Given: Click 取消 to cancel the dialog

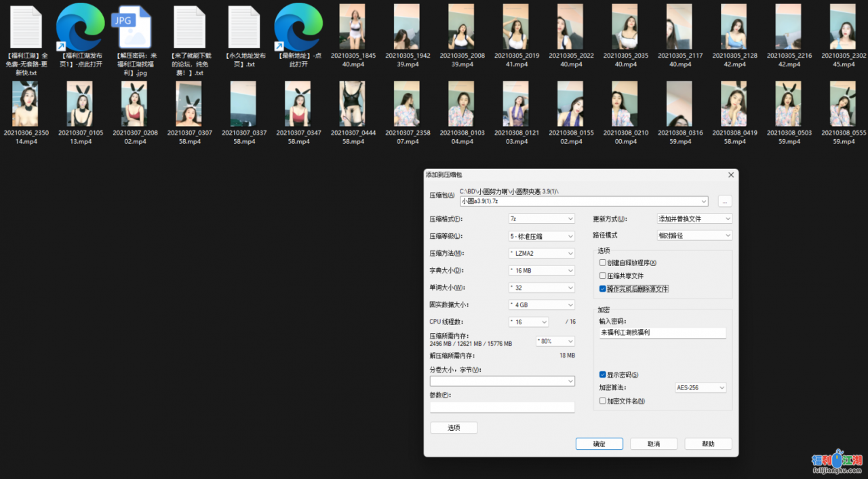Looking at the screenshot, I should [x=654, y=444].
